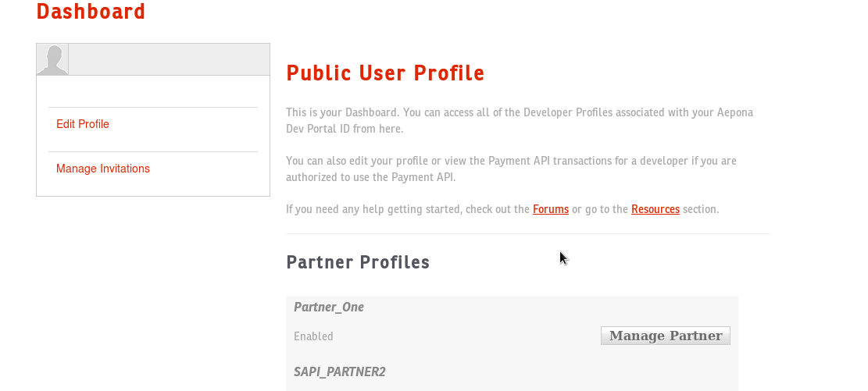The width and height of the screenshot is (868, 391).
Task: Click the Public User Profile heading
Action: click(x=385, y=73)
